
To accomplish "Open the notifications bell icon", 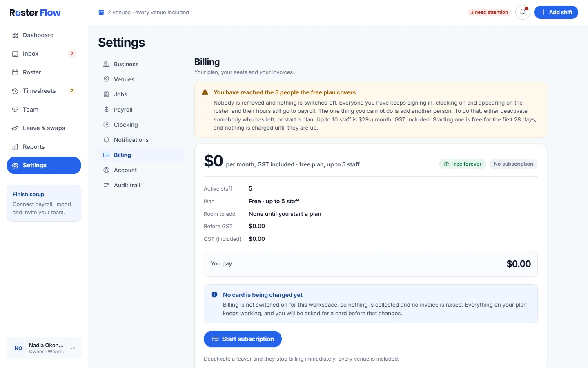I will click(x=523, y=12).
